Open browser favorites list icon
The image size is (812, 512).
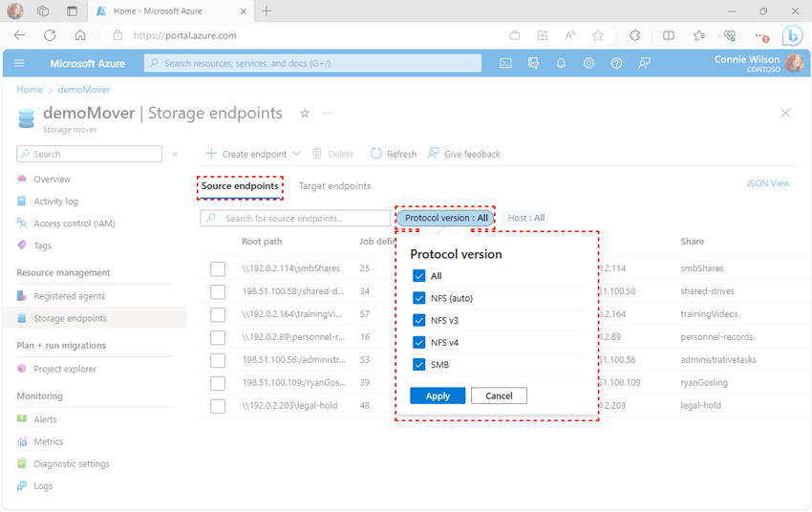click(x=699, y=35)
